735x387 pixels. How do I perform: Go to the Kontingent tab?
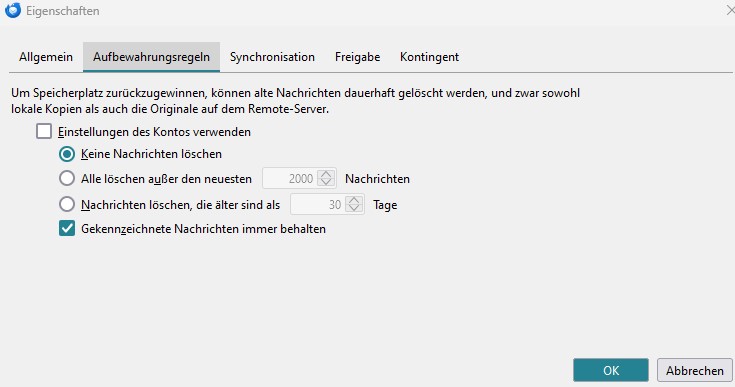[x=429, y=57]
